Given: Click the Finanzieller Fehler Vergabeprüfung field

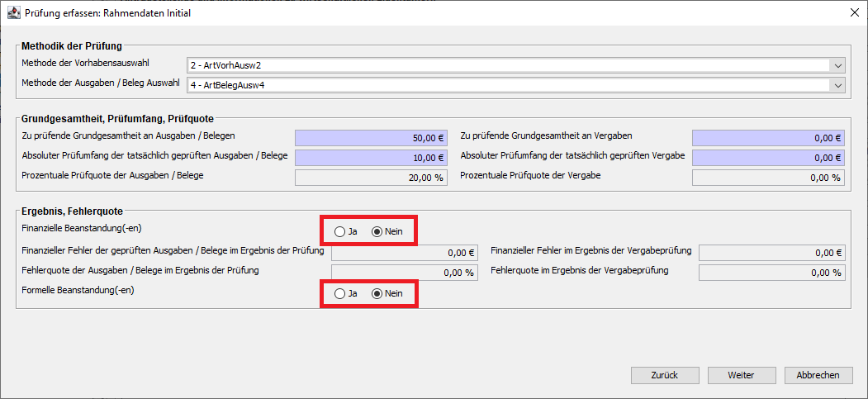Looking at the screenshot, I should [772, 253].
